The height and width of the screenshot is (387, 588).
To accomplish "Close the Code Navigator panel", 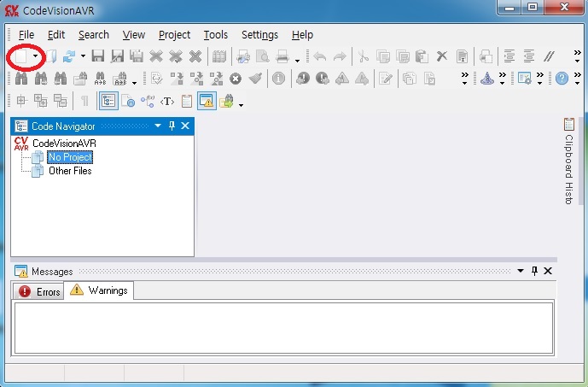I will (x=186, y=126).
